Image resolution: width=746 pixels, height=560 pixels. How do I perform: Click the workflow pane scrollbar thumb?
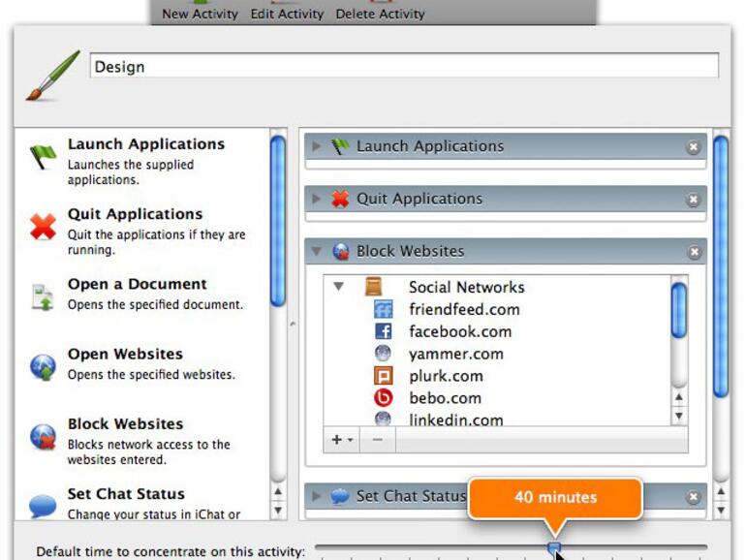721,266
